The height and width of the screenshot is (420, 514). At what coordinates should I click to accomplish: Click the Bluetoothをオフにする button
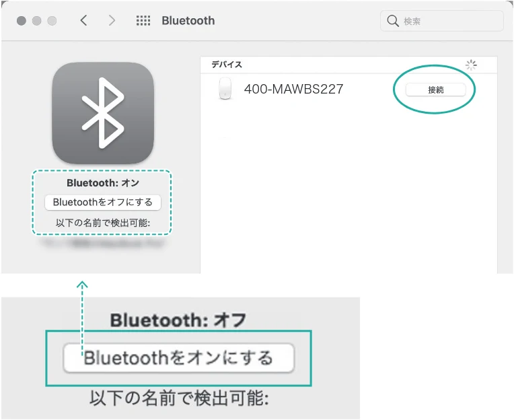[103, 203]
